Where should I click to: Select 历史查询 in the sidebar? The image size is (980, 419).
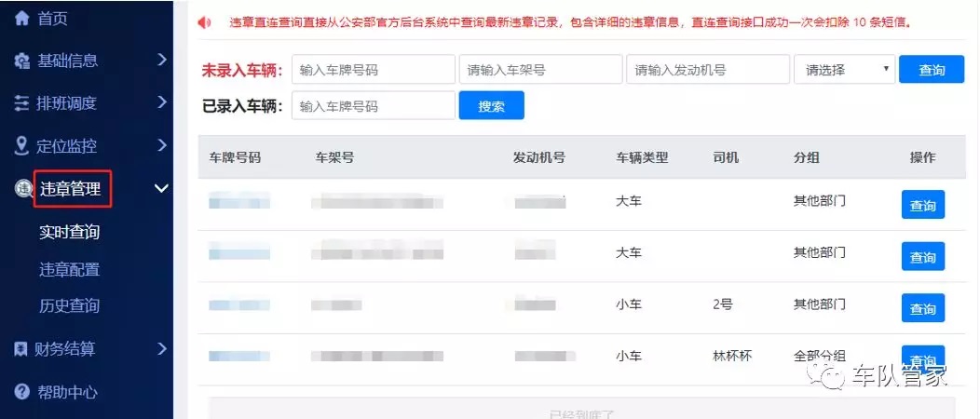click(x=69, y=305)
